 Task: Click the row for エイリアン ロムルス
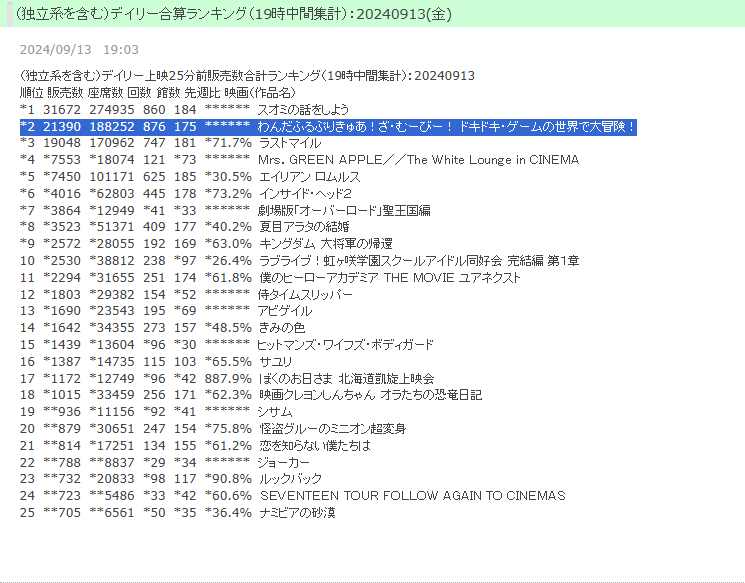pyautogui.click(x=190, y=177)
